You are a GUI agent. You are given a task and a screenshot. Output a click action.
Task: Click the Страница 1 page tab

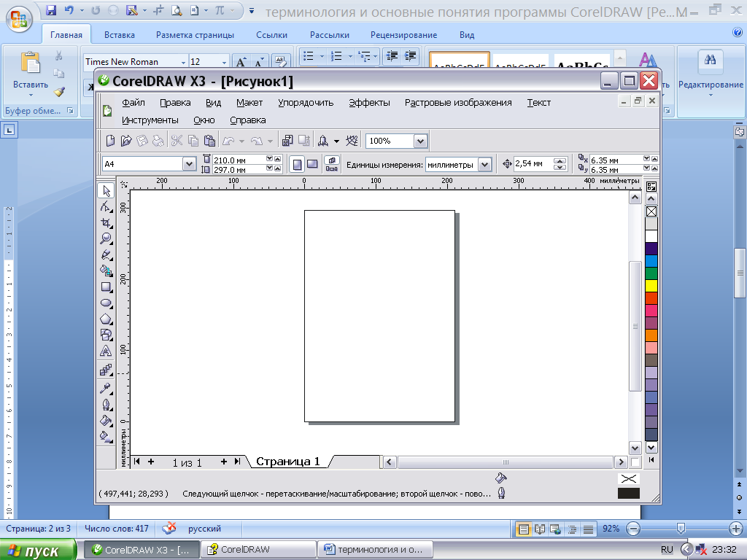(287, 462)
